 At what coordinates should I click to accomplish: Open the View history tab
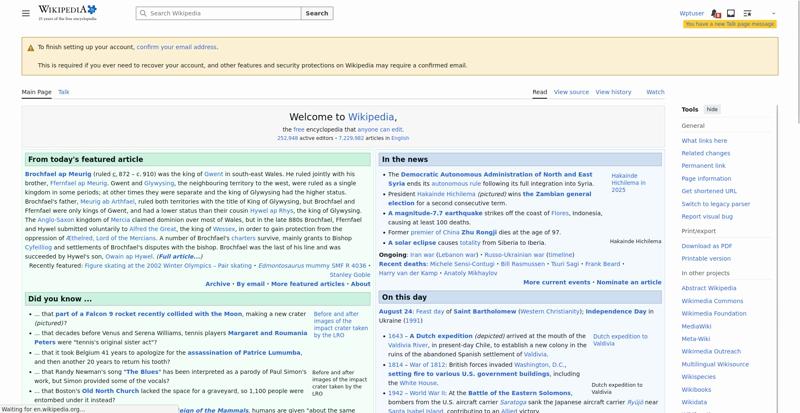pyautogui.click(x=613, y=92)
